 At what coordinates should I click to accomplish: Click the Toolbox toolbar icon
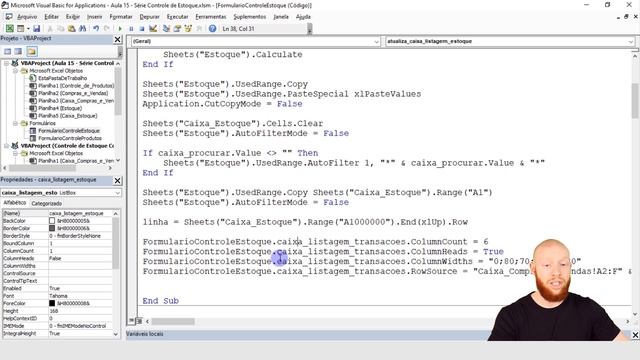[x=199, y=29]
